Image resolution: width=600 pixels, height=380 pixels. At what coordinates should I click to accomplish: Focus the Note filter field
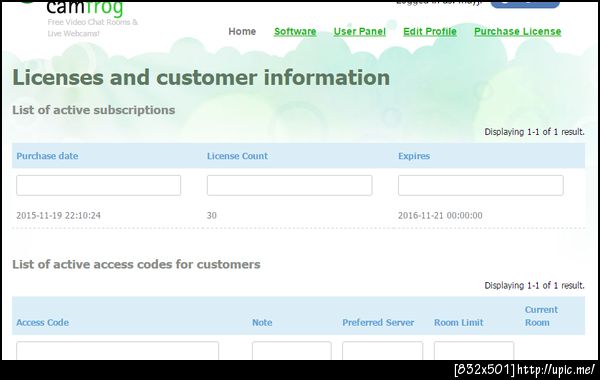[x=292, y=351]
